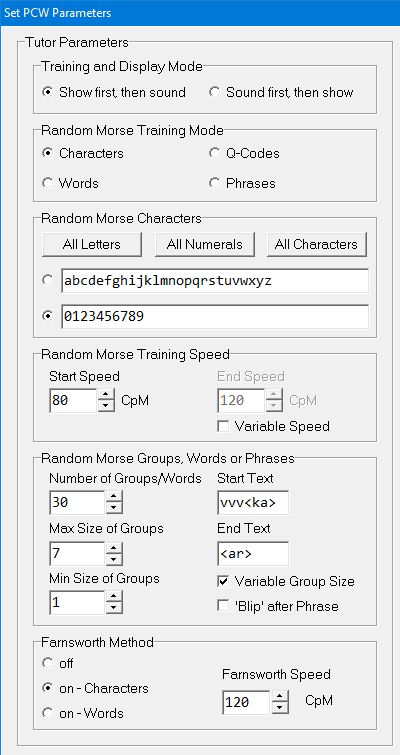This screenshot has width=400, height=755.
Task: Decrease Start Speed with down arrow
Action: coord(106,406)
